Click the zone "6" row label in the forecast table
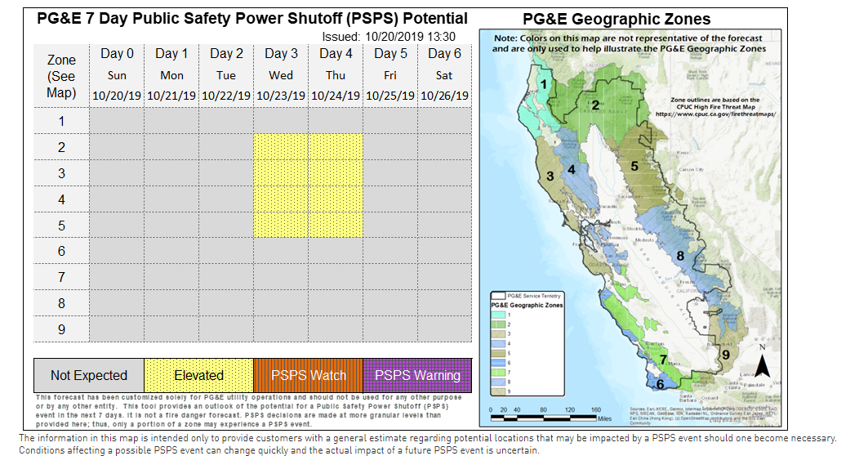868x456 pixels. [61, 251]
